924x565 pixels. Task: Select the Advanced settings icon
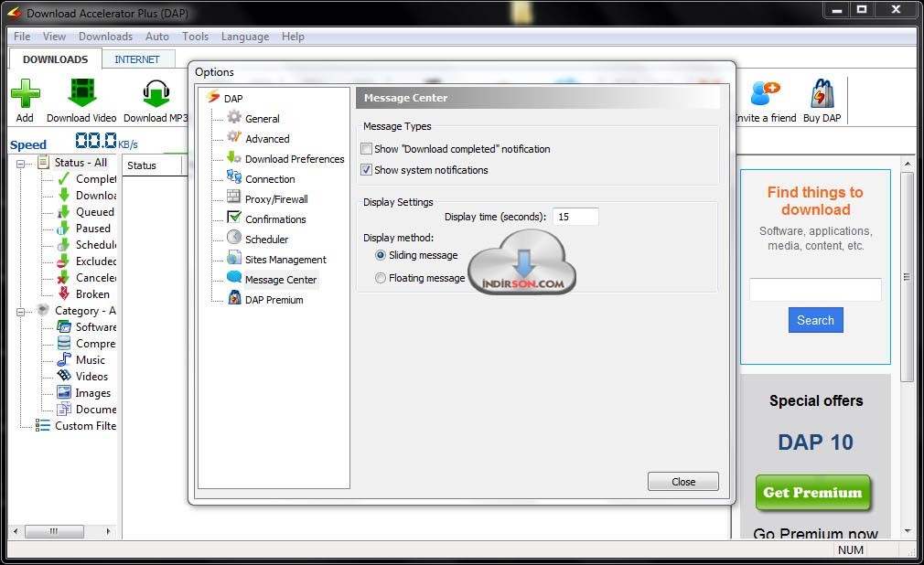click(x=234, y=137)
